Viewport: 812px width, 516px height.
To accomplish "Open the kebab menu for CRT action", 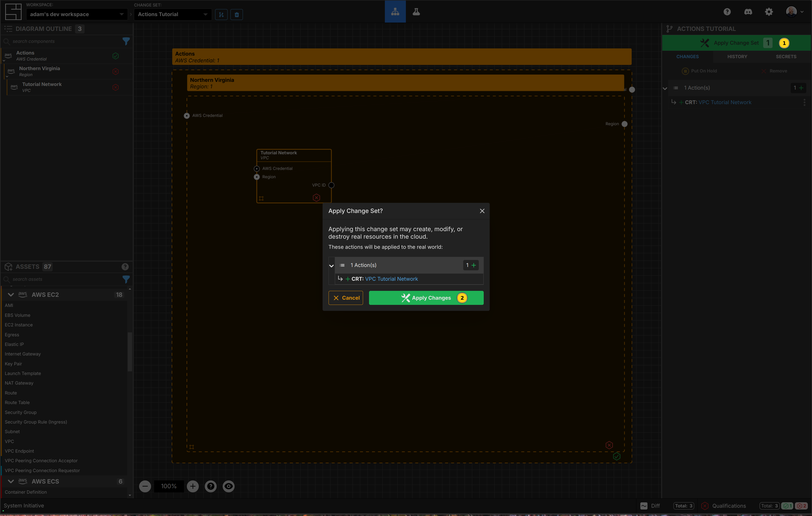I will 804,102.
